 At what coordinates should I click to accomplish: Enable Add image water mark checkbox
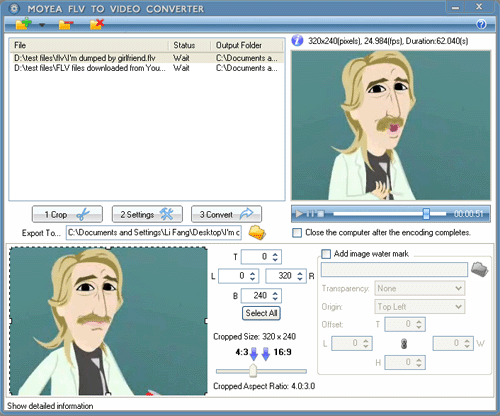coord(326,254)
